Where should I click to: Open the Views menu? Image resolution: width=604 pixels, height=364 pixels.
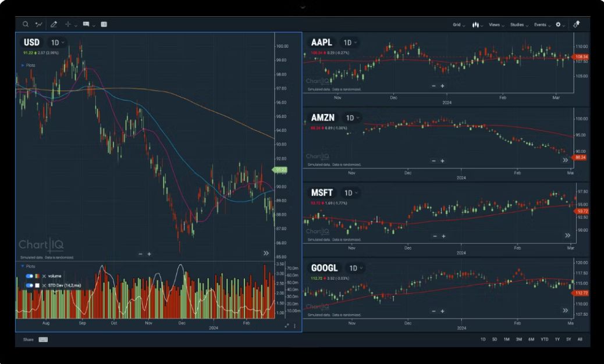496,24
